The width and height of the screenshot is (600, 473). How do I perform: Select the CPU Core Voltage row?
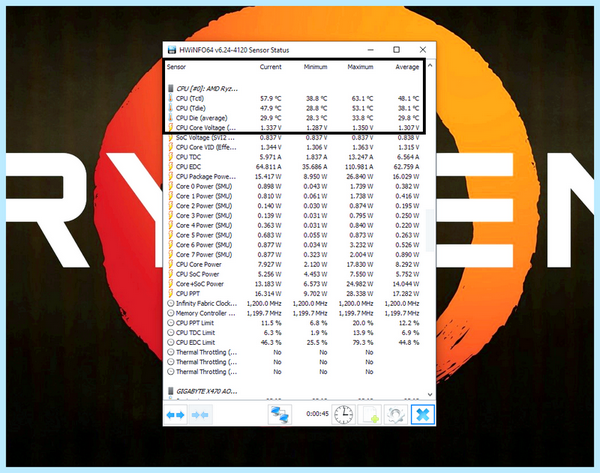pyautogui.click(x=294, y=127)
